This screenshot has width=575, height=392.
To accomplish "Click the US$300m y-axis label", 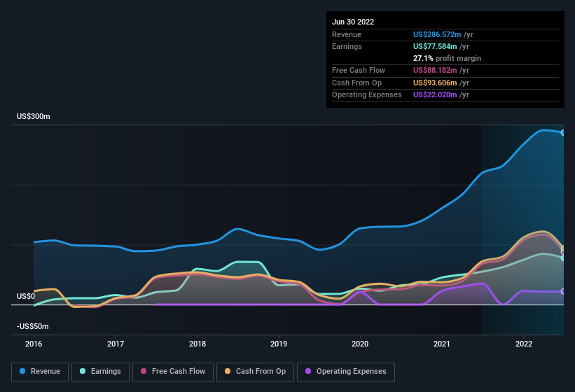I will tap(34, 116).
